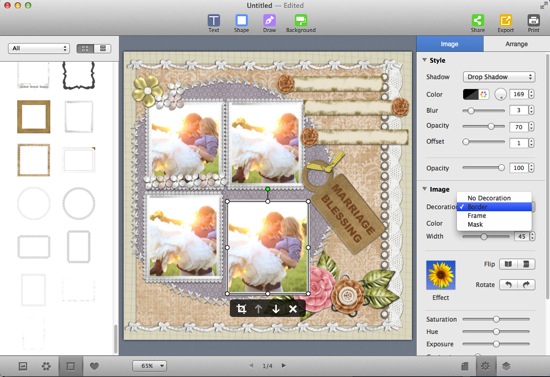Rotate image clockwise

(x=526, y=284)
